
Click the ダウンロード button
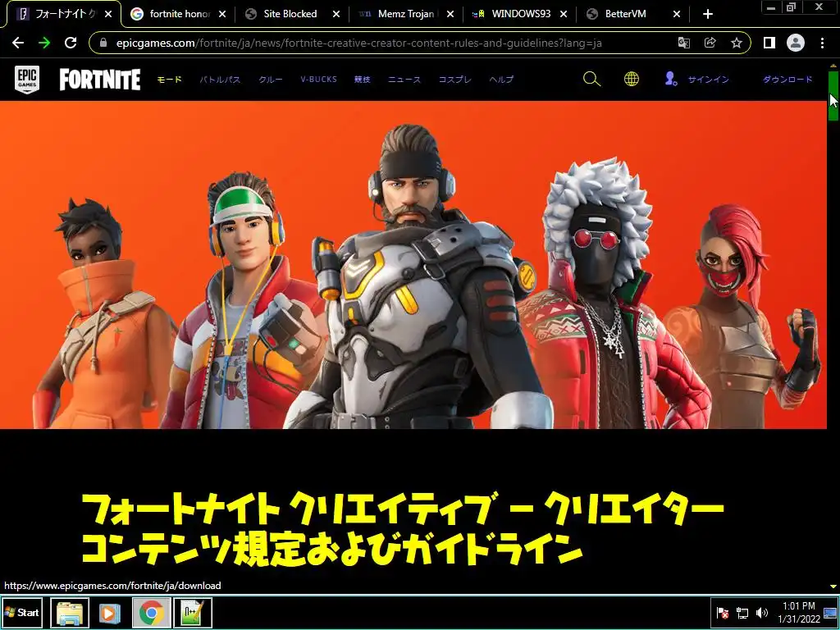click(x=787, y=80)
